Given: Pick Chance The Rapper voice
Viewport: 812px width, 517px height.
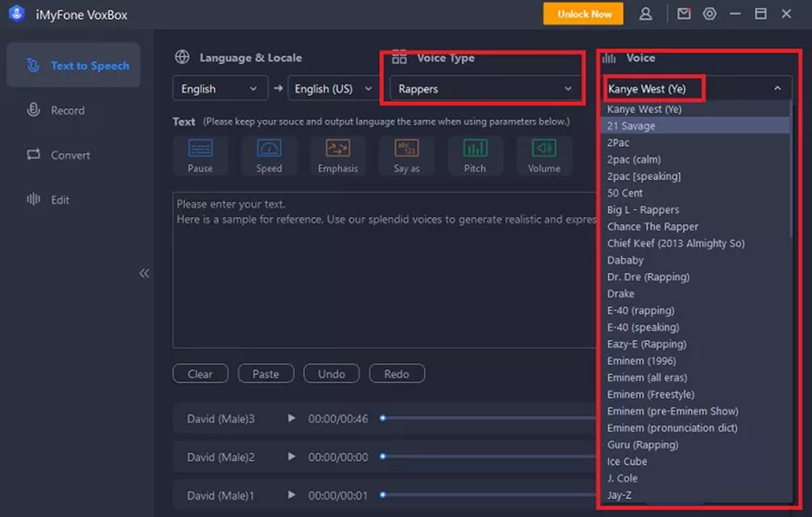Looking at the screenshot, I should pos(695,227).
